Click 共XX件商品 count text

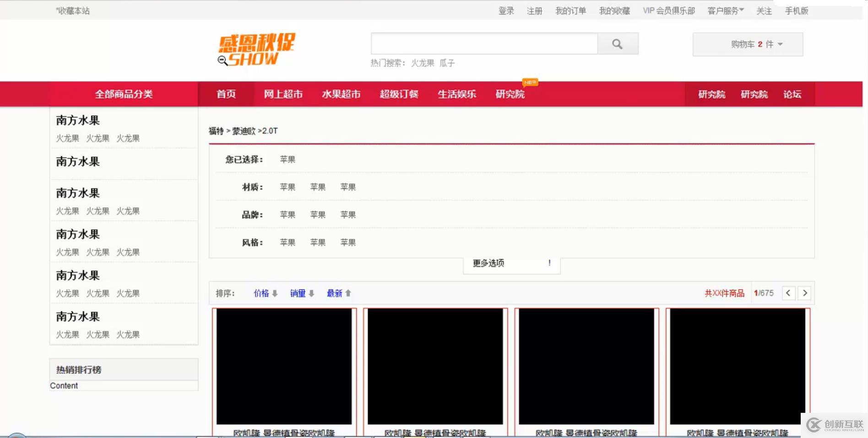pos(724,293)
